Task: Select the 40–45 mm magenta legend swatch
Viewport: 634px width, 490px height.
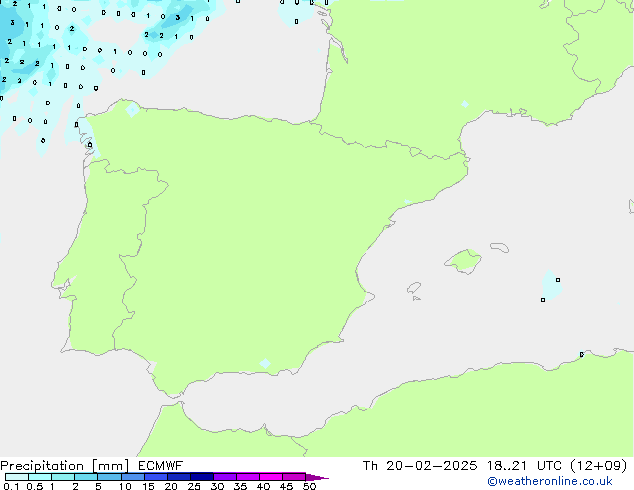Action: (x=271, y=477)
